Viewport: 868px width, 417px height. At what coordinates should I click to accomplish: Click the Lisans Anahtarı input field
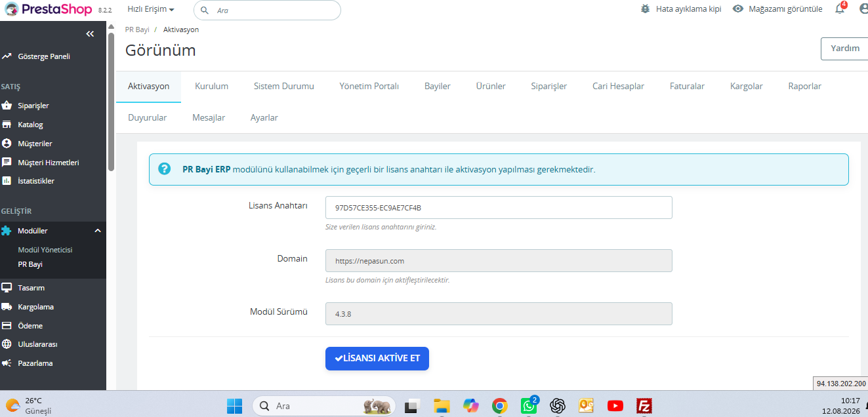[499, 208]
